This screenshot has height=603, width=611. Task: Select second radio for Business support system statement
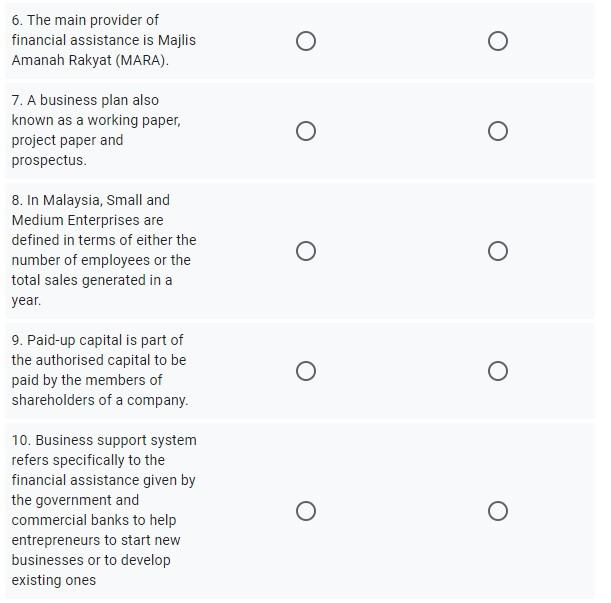(x=498, y=511)
